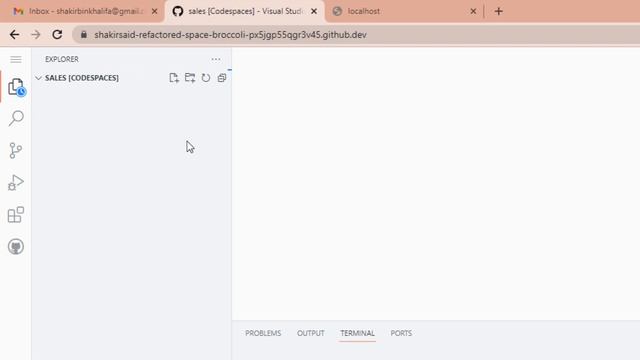Image resolution: width=640 pixels, height=360 pixels.
Task: Open Explorer views and more actions menu
Action: tap(216, 60)
